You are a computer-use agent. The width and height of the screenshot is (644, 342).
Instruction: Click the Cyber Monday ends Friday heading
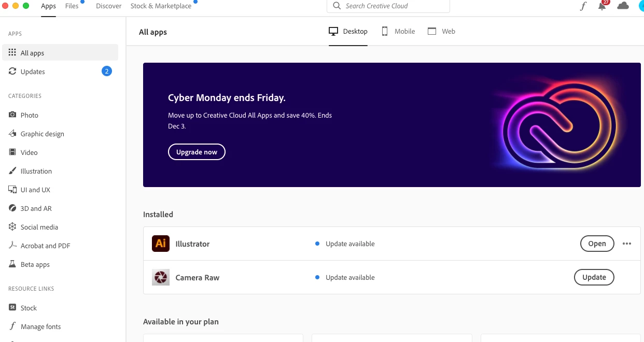click(227, 97)
